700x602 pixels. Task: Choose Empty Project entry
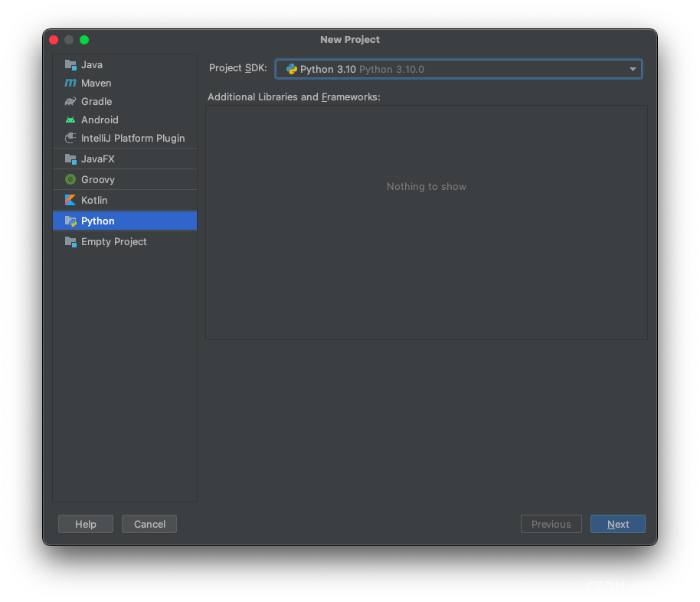coord(125,241)
